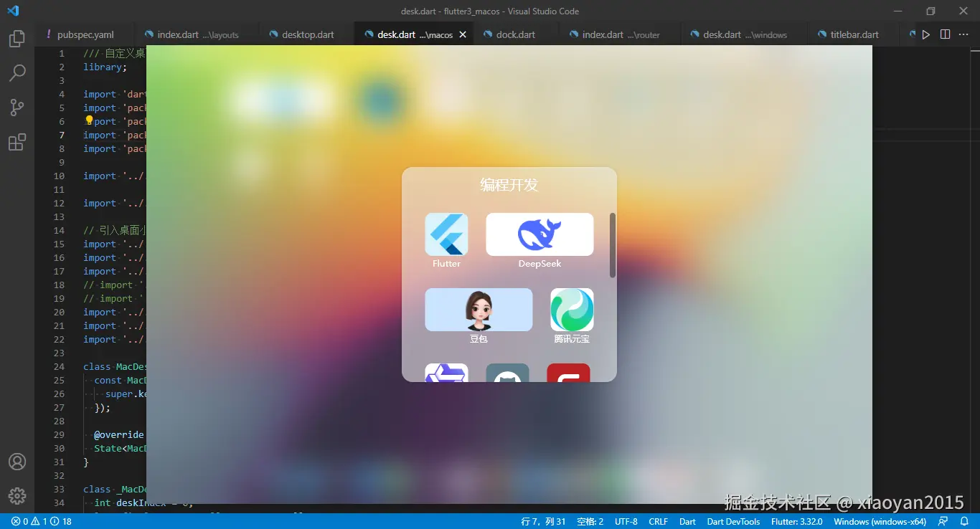Open the 豆包 avatar tile
Viewport: 980px width, 529px height.
pyautogui.click(x=479, y=310)
